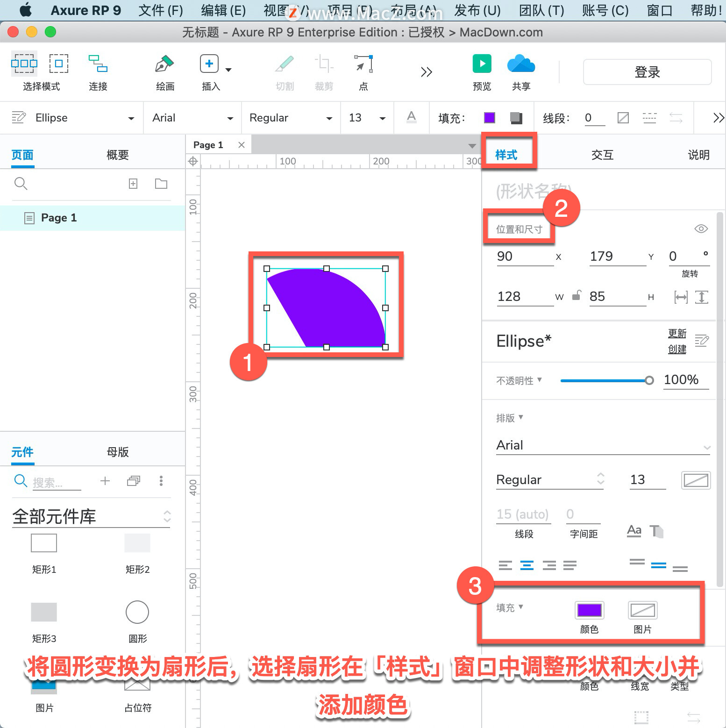Click the line pattern icon in toolbar
The height and width of the screenshot is (728, 726).
pos(649,118)
